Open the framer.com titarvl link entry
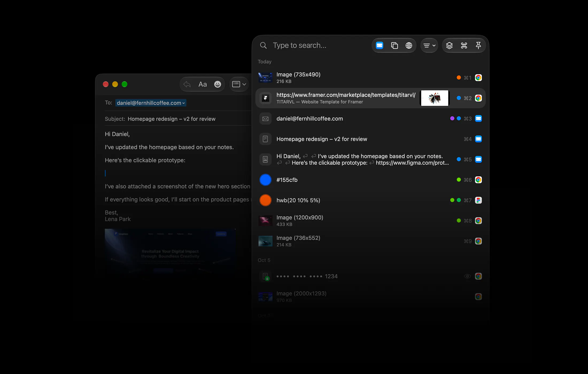Viewport: 588px width, 374px height. [370, 98]
